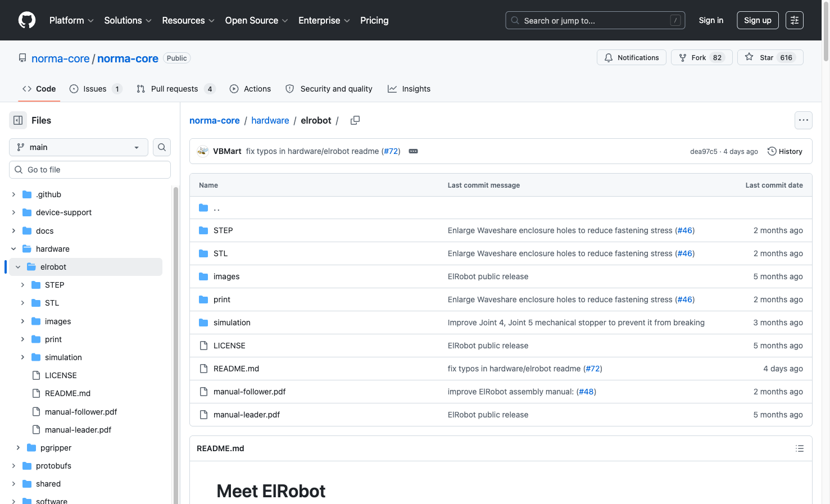Click the Notifications bell button

632,57
